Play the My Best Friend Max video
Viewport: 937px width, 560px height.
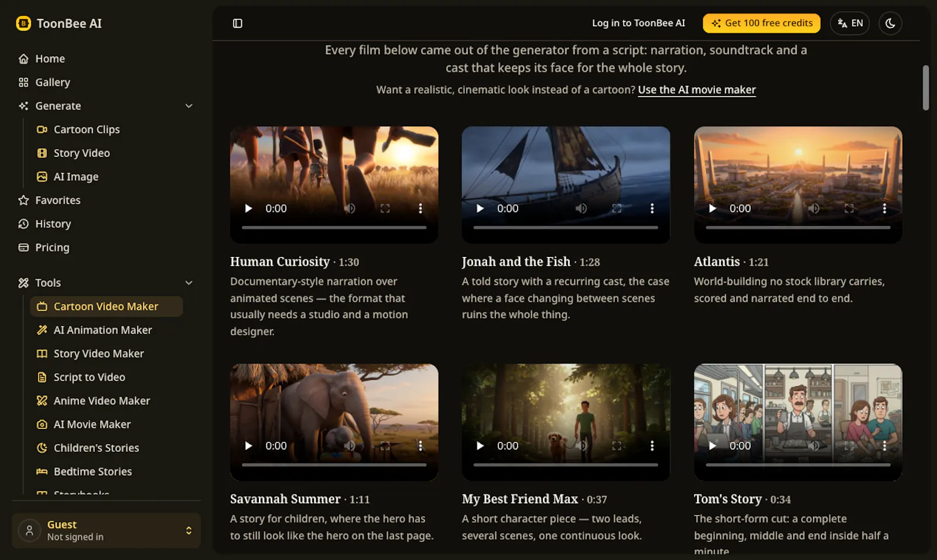pyautogui.click(x=480, y=446)
